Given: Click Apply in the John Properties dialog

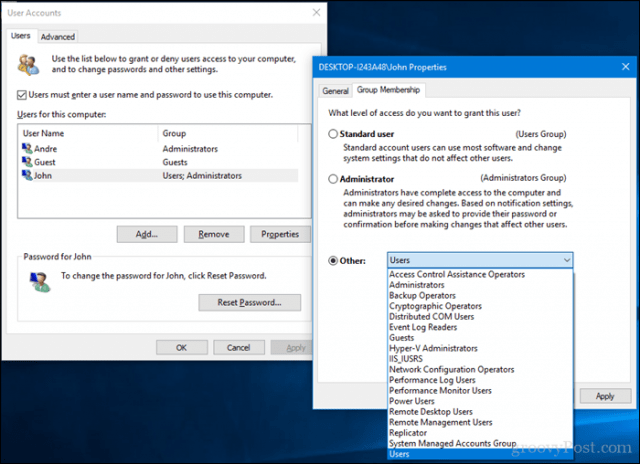Looking at the screenshot, I should point(605,396).
